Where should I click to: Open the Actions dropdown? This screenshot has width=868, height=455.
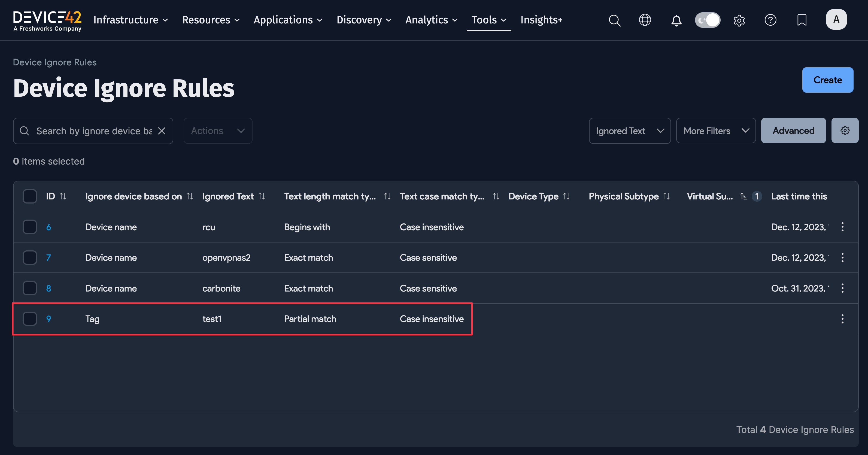point(217,131)
